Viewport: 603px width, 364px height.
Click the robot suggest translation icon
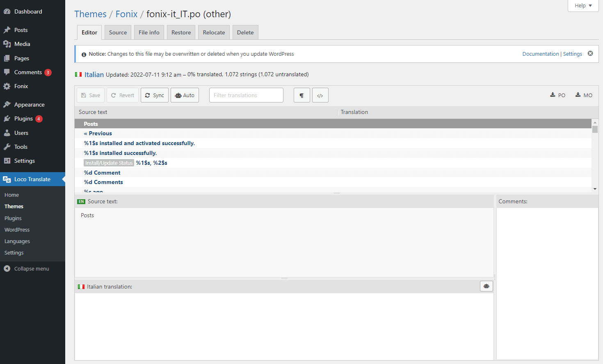click(x=486, y=286)
